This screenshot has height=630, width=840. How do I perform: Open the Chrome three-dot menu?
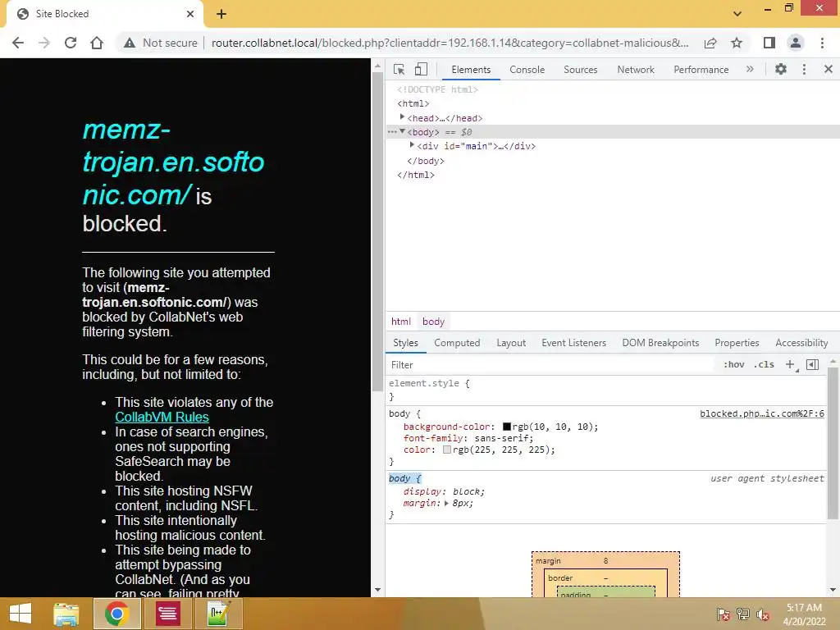pyautogui.click(x=822, y=43)
